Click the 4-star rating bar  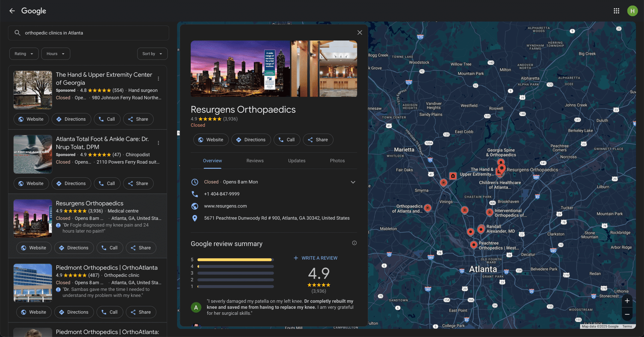(235, 266)
